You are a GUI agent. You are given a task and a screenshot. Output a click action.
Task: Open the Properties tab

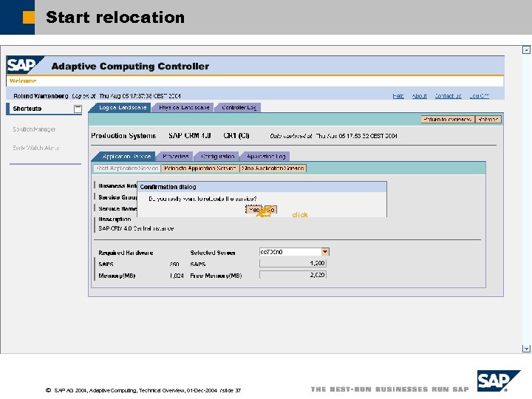175,157
